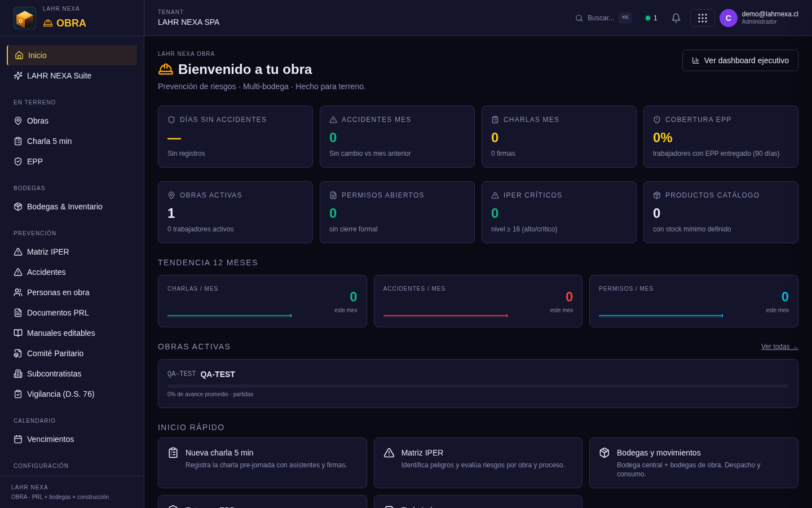Open the Nueva charla 5 min quick-start card

pos(262,463)
